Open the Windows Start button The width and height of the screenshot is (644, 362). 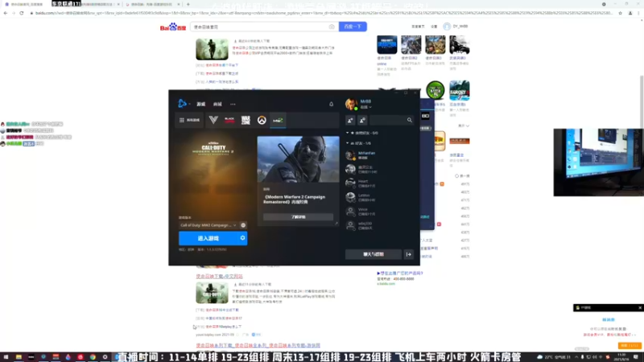tap(6, 357)
